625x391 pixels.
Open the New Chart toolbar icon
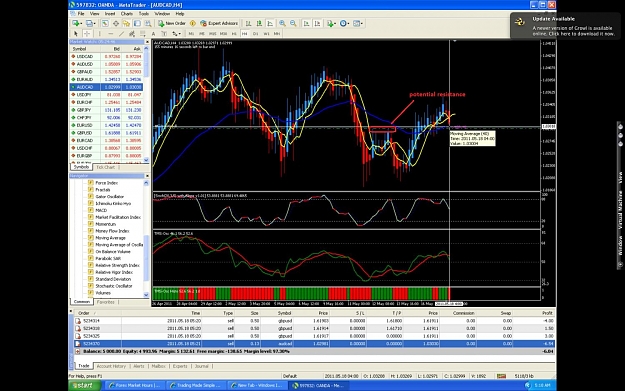pyautogui.click(x=77, y=24)
